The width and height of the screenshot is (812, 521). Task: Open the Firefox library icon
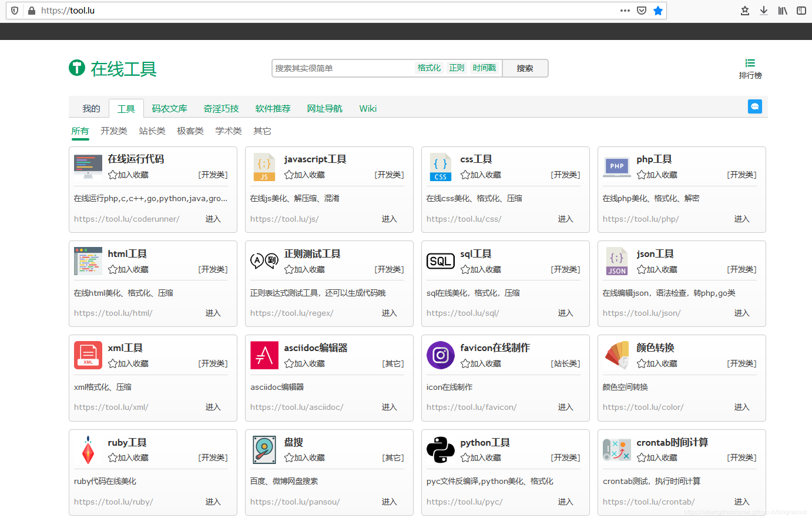(783, 11)
